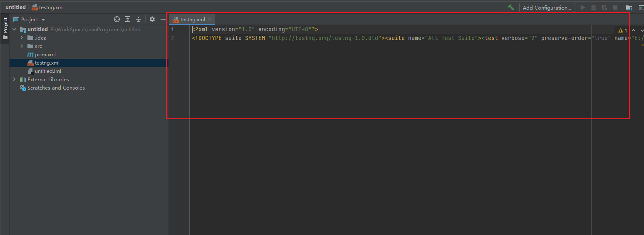Screen dimensions: 644x235
Task: Click the Expand All icon in Project panel
Action: [x=128, y=19]
